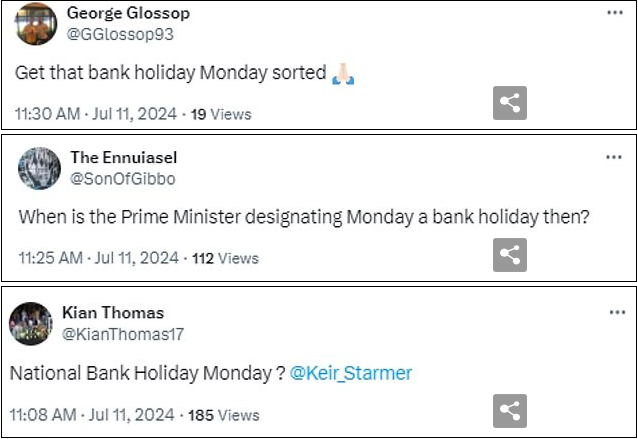This screenshot has width=638, height=439.
Task: Open more options on George Glossop's tweet
Action: pyautogui.click(x=615, y=13)
